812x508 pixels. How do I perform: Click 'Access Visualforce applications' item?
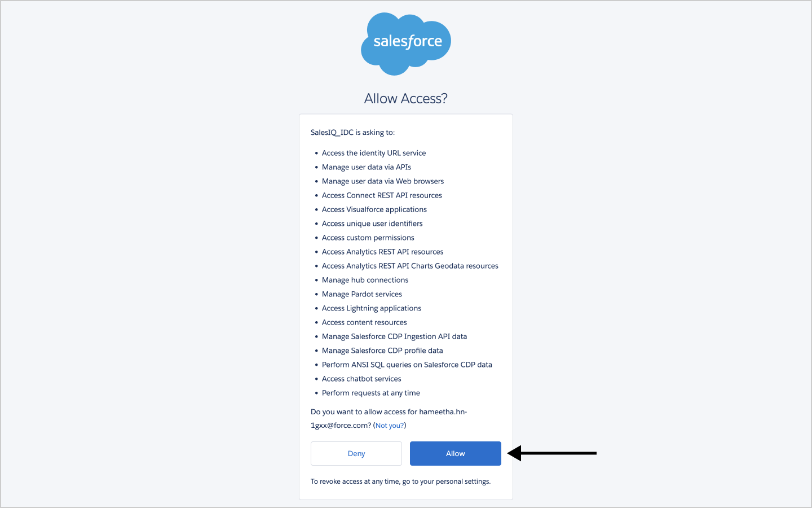(x=374, y=209)
